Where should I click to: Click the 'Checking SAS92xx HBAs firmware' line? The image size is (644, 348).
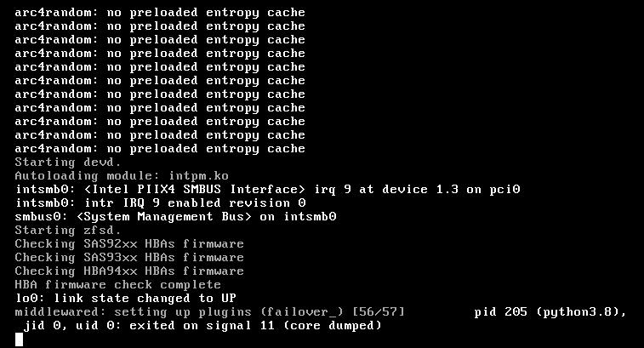click(129, 243)
